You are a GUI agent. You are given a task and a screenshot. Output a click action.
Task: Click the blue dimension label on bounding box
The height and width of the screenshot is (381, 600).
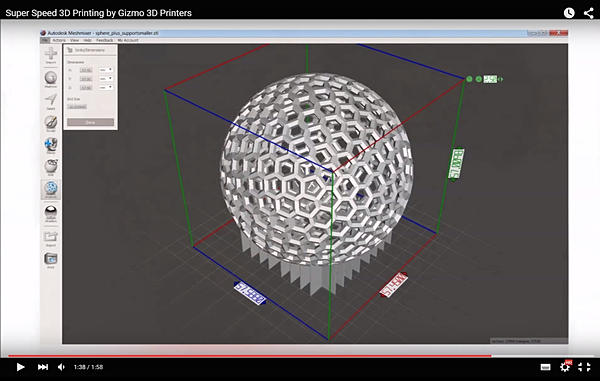click(x=250, y=293)
